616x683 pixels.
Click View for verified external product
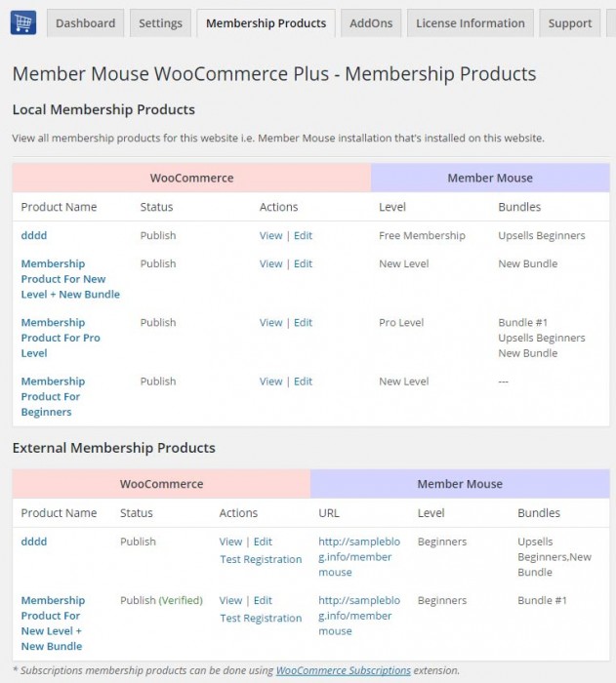(x=230, y=600)
